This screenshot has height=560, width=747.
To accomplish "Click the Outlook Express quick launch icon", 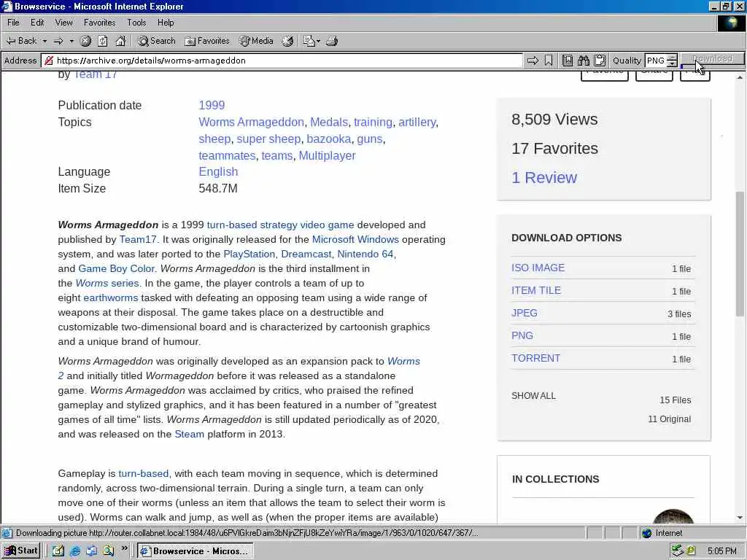I will (91, 551).
